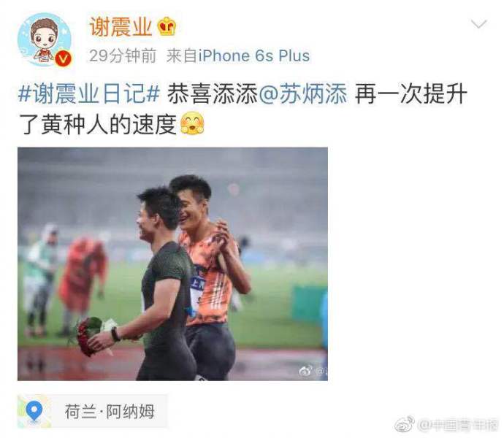This screenshot has height=438, width=504.
Task: Click the blushing face emoji
Action: [x=192, y=123]
